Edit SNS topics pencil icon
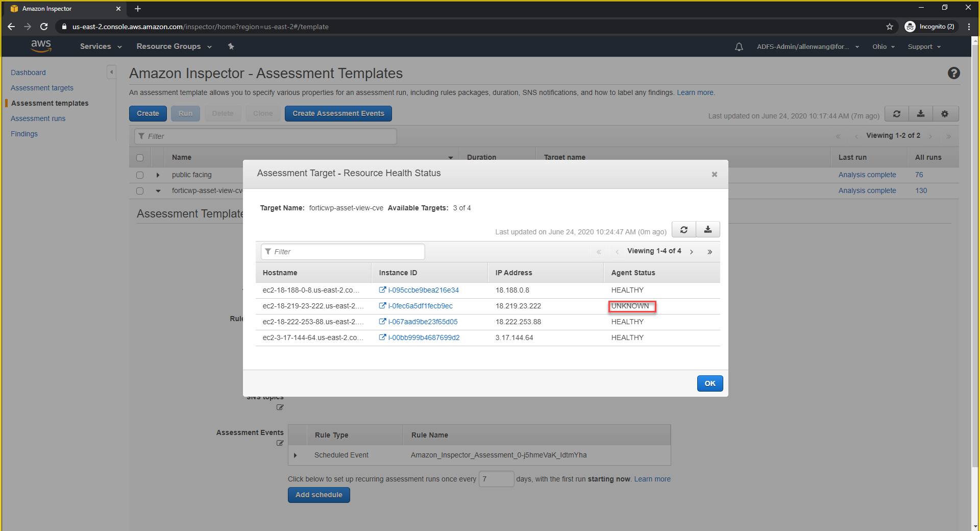Image resolution: width=980 pixels, height=531 pixels. [x=280, y=407]
